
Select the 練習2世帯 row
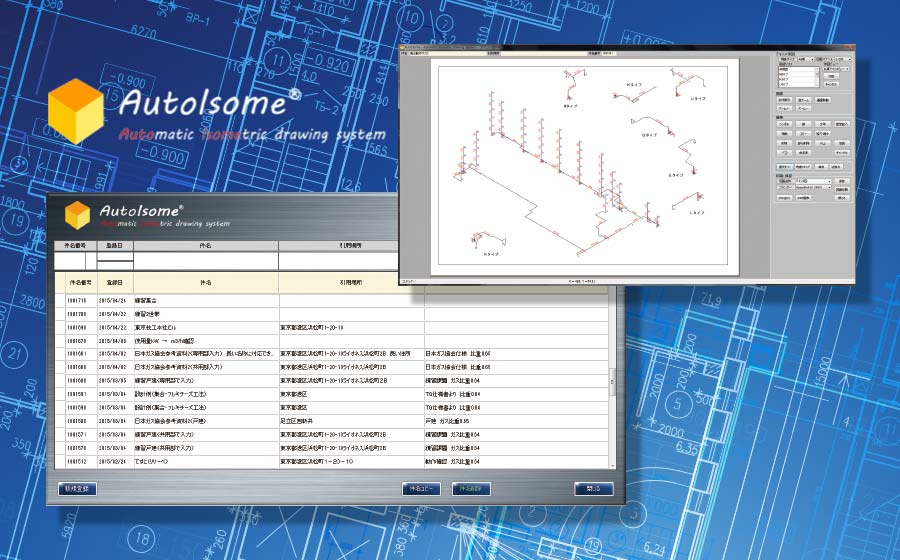click(332, 314)
